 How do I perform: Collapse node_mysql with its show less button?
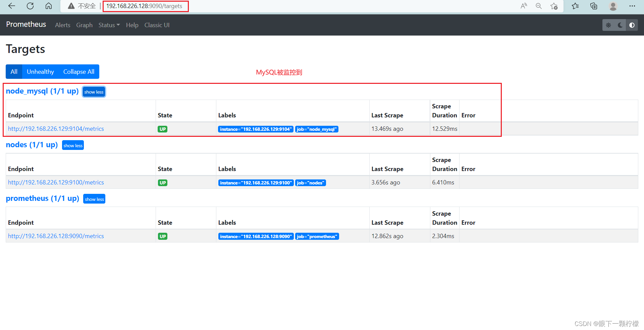94,92
